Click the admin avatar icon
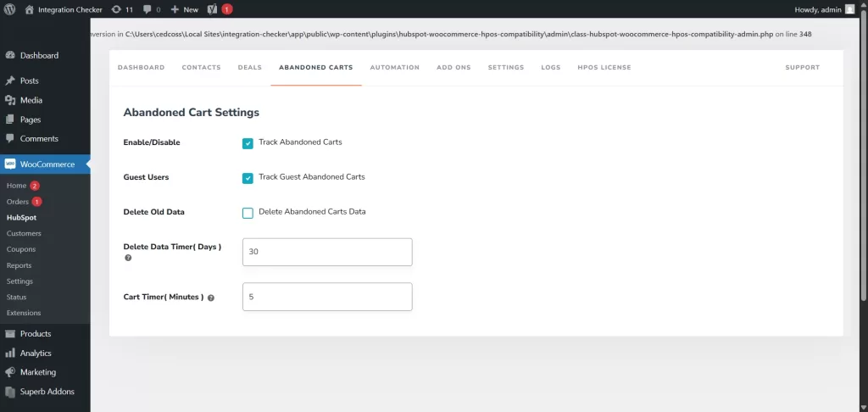 [x=849, y=9]
